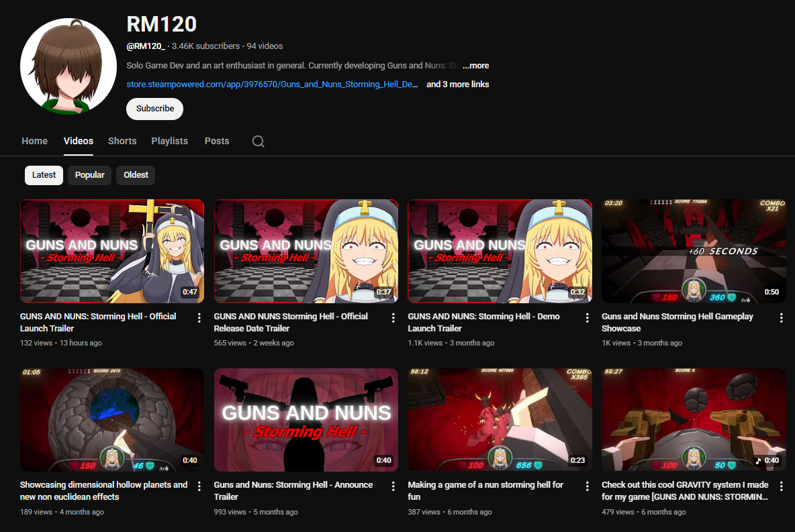Image resolution: width=795 pixels, height=532 pixels.
Task: Play the 0:37 release date trailer thumbnail
Action: (306, 252)
